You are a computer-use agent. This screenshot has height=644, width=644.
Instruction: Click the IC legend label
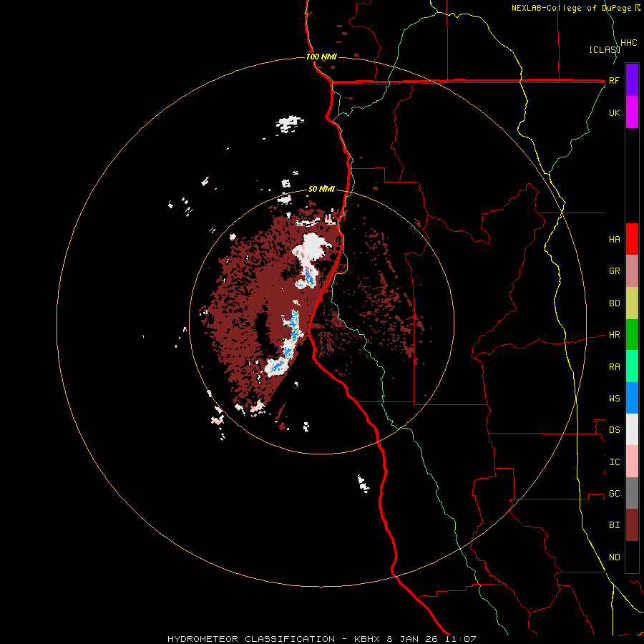click(614, 462)
